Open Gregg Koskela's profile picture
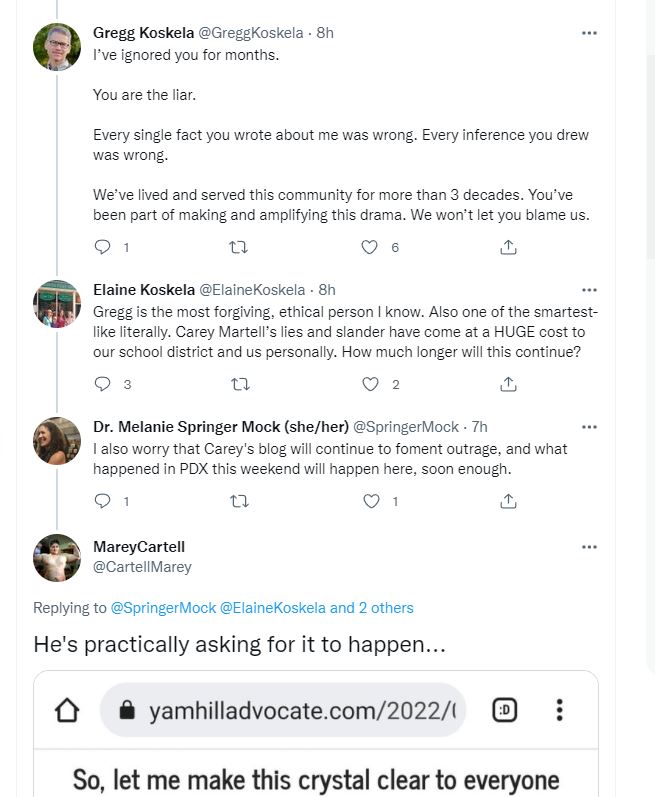This screenshot has width=655, height=797. coord(57,46)
